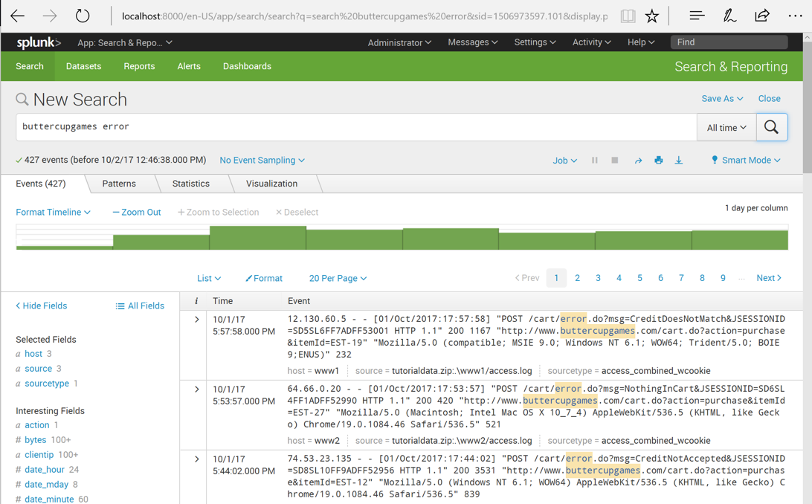The height and width of the screenshot is (504, 812).
Task: Click the Save As link
Action: [721, 99]
